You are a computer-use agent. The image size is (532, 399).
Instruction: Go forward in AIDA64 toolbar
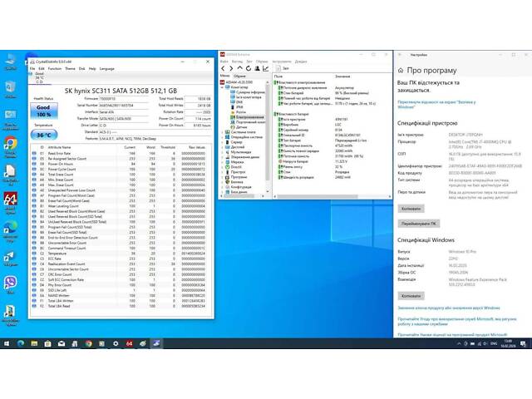[x=231, y=68]
